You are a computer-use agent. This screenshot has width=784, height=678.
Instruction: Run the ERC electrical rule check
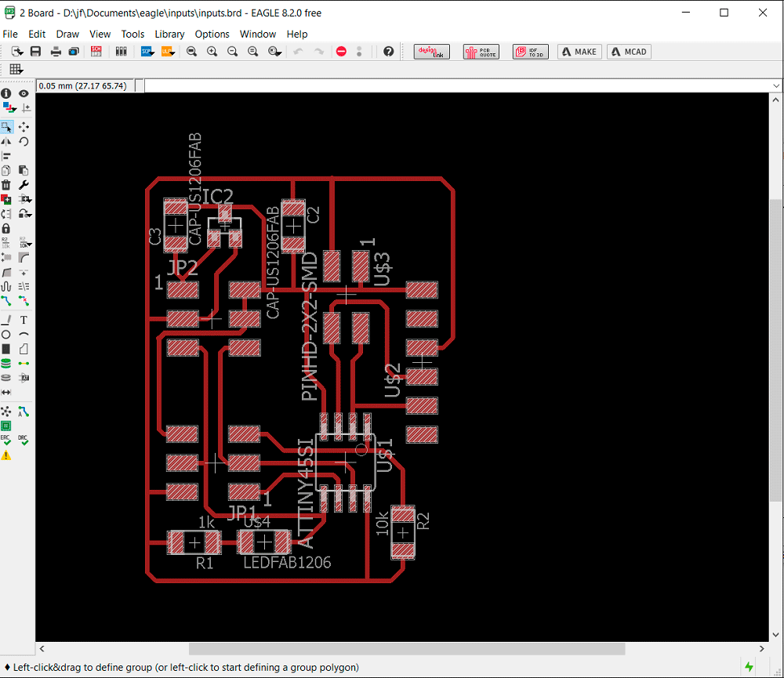[x=6, y=440]
